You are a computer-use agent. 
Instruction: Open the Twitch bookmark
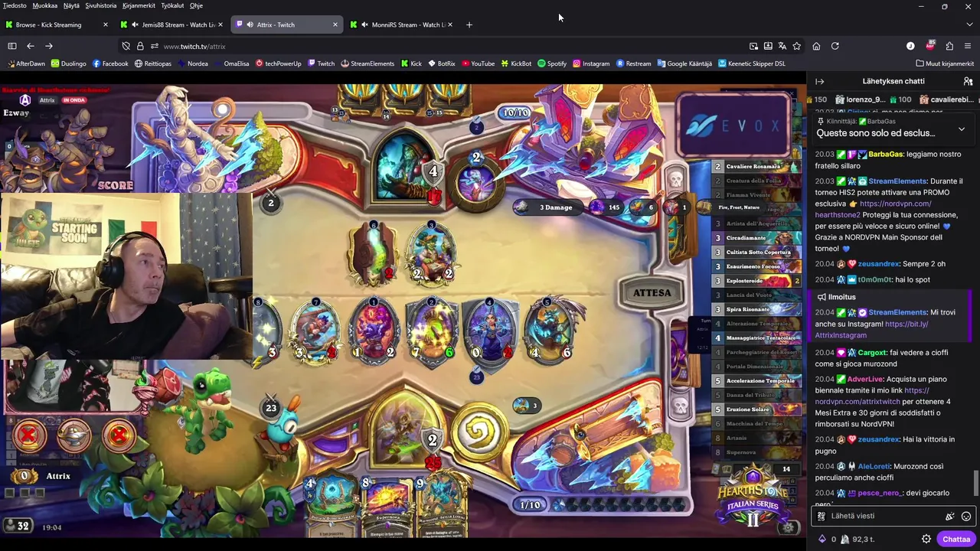[321, 64]
